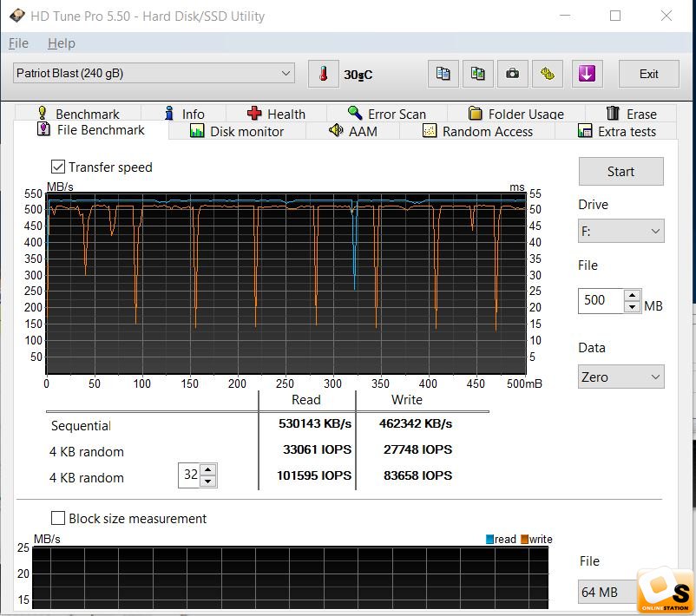The width and height of the screenshot is (696, 616).
Task: Minimize the HD Tune Pro window
Action: coord(565,16)
